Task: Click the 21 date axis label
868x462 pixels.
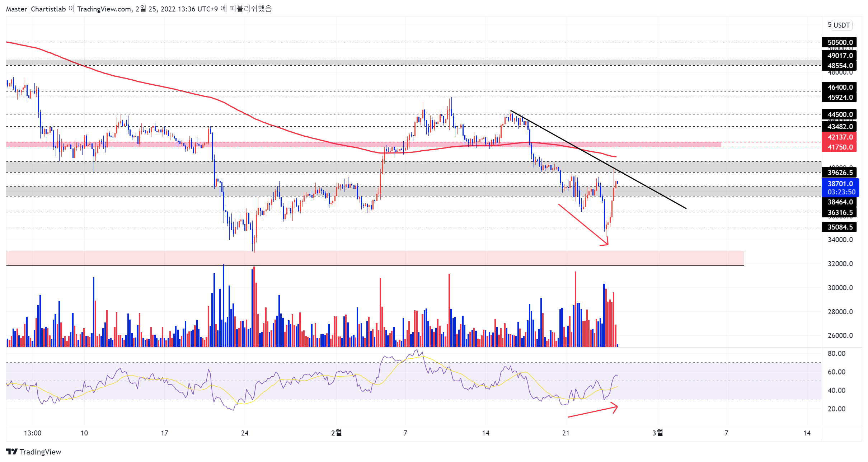Action: point(566,433)
